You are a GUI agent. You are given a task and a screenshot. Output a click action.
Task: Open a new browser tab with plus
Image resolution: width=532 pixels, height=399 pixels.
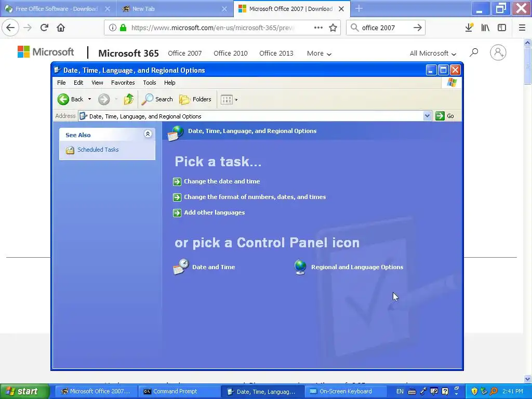359,9
